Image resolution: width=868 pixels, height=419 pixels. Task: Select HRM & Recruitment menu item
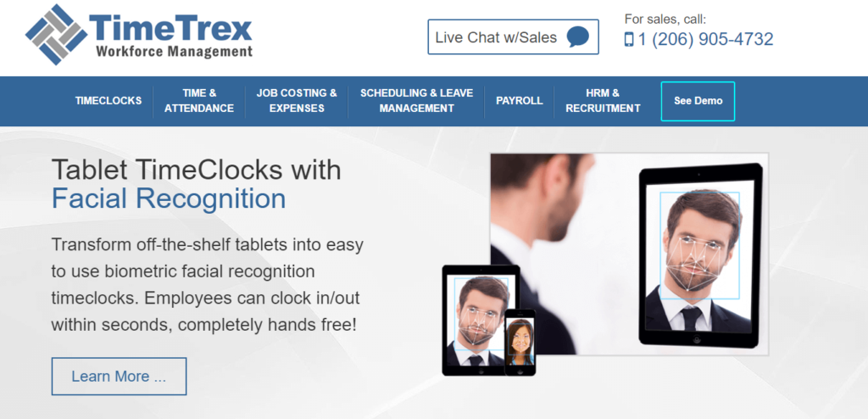coord(603,101)
